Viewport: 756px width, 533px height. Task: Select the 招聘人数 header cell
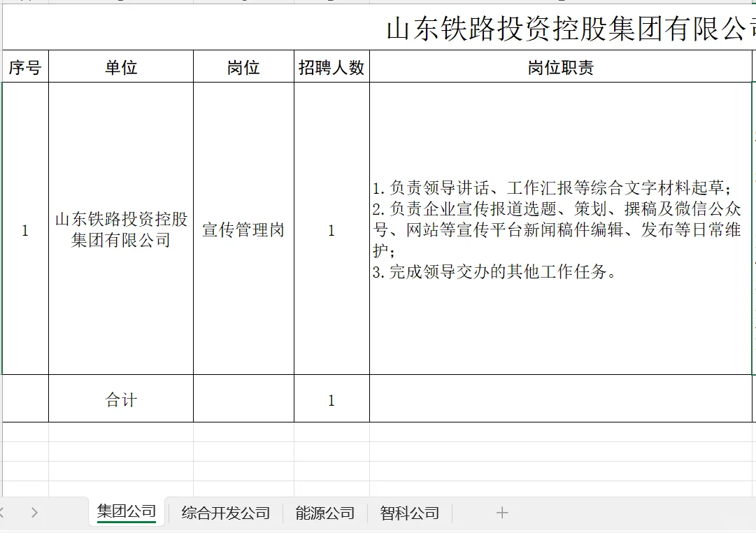pos(331,66)
